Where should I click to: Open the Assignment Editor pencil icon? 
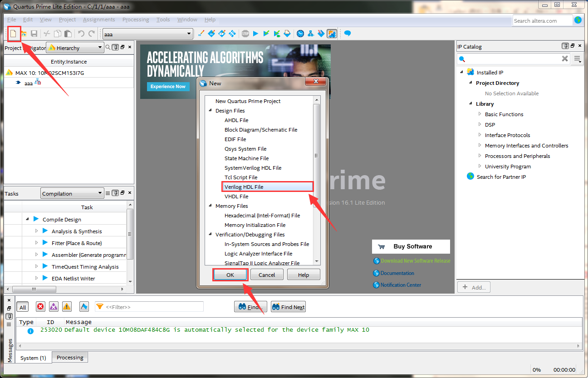tap(201, 34)
